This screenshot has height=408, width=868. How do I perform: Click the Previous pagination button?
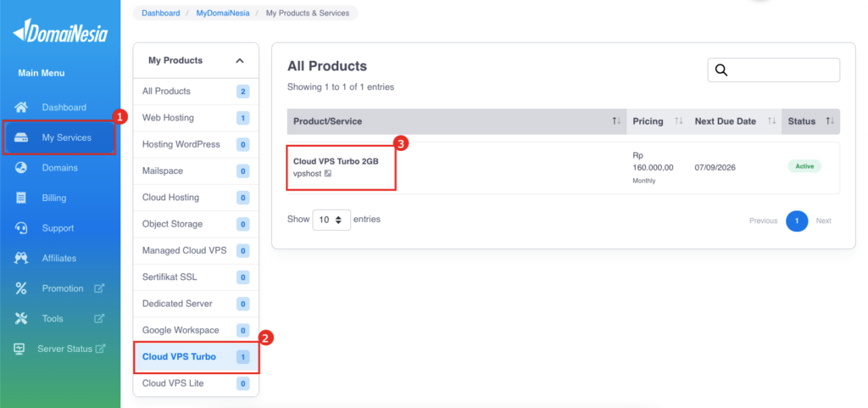click(x=764, y=221)
